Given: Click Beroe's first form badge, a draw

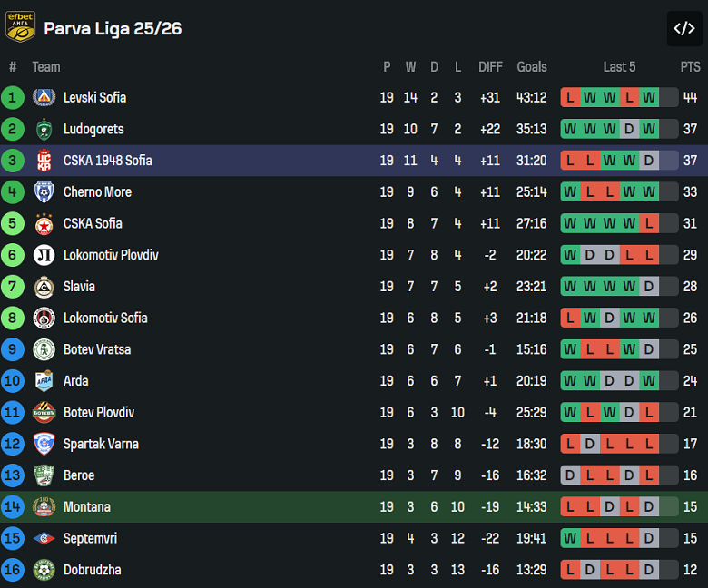Looking at the screenshot, I should click(570, 475).
